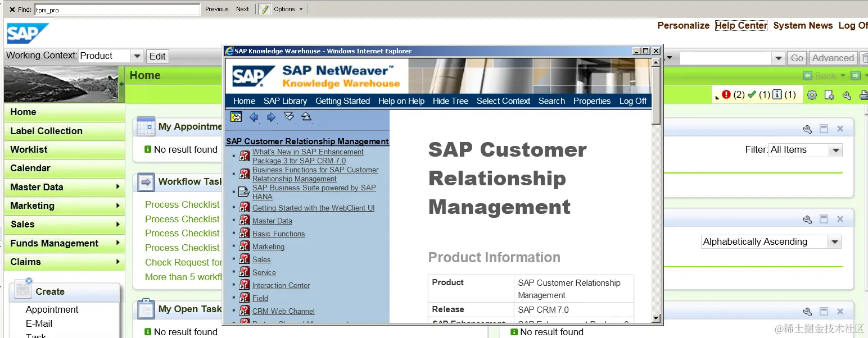Open SAP Library in the Knowledge Warehouse menu
Viewport: 868px width, 338px height.
click(x=285, y=101)
